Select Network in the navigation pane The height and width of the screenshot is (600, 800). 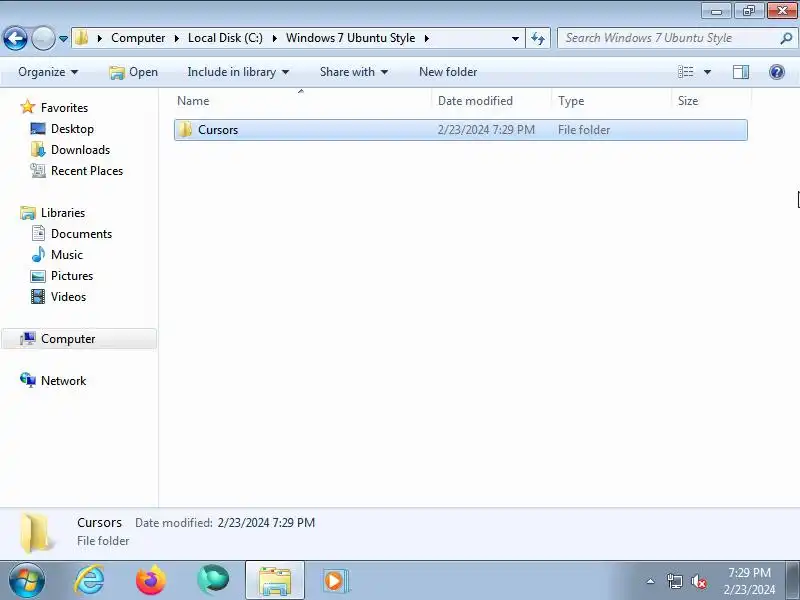click(63, 381)
